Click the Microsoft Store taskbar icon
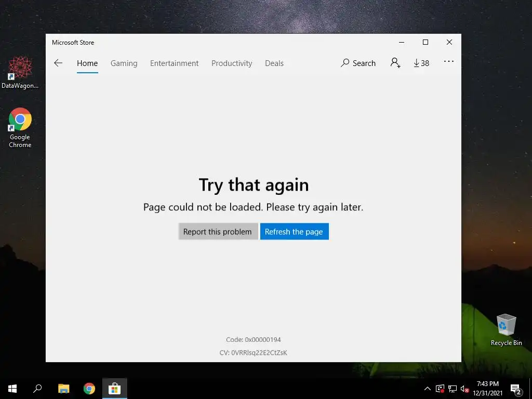Viewport: 532px width, 399px height. tap(115, 389)
